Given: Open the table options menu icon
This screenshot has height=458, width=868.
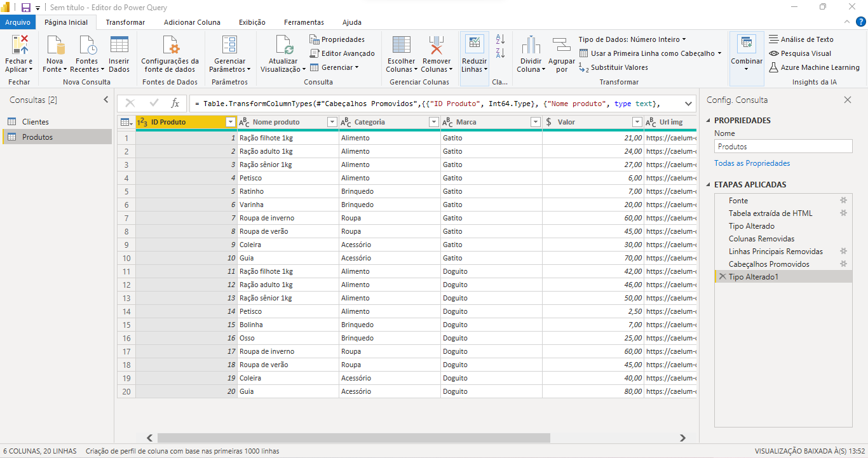Looking at the screenshot, I should click(x=126, y=122).
